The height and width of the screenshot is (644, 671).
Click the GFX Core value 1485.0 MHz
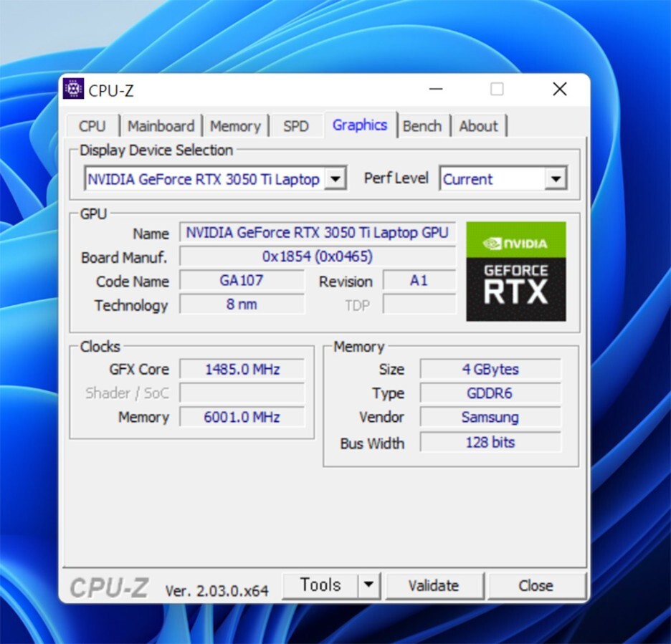(x=242, y=369)
